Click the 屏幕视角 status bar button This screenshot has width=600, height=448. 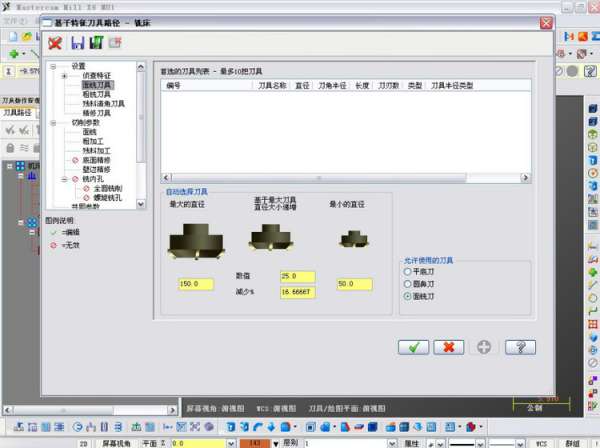pos(116,443)
